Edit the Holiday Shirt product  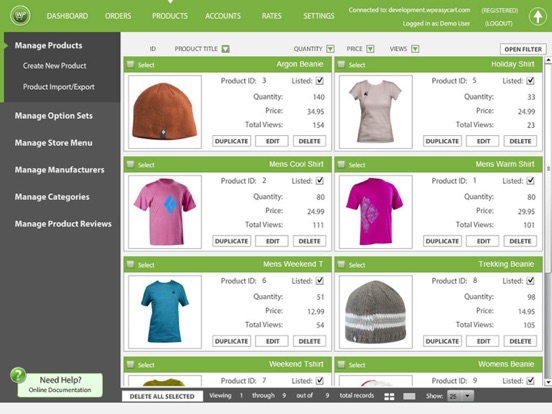(x=483, y=141)
